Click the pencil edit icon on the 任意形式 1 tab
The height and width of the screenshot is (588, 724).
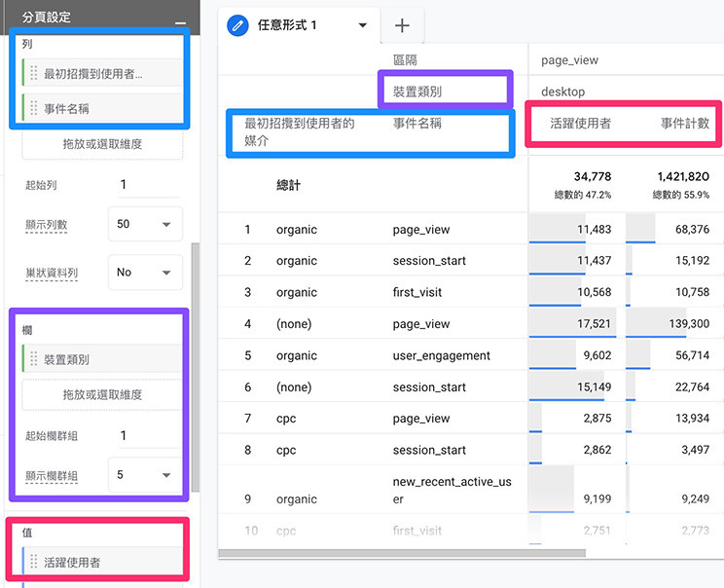[237, 25]
